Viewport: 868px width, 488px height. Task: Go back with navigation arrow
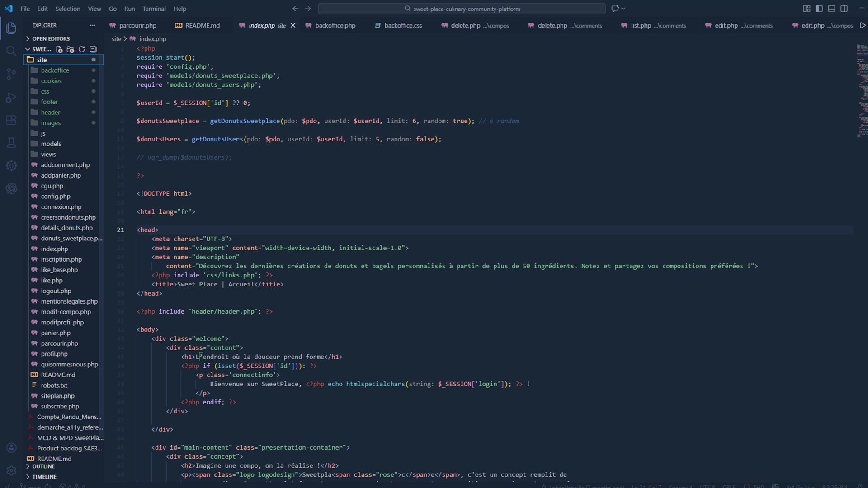(295, 9)
